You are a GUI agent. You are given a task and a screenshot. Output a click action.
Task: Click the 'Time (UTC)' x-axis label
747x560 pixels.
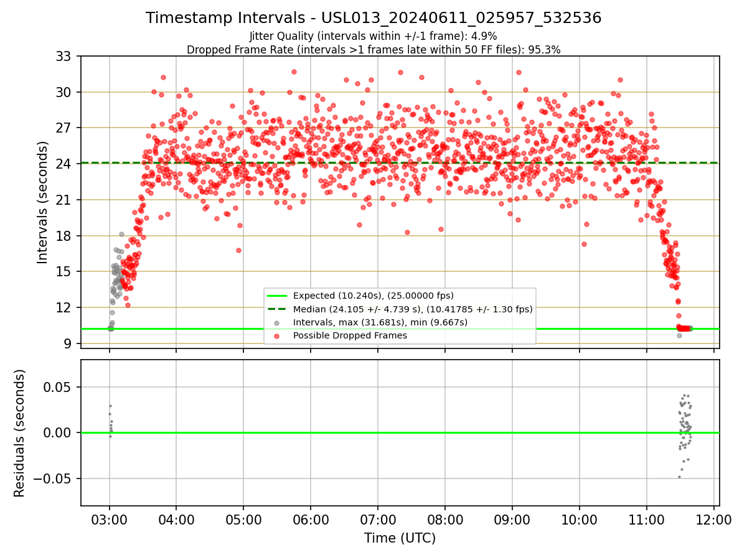(x=400, y=538)
